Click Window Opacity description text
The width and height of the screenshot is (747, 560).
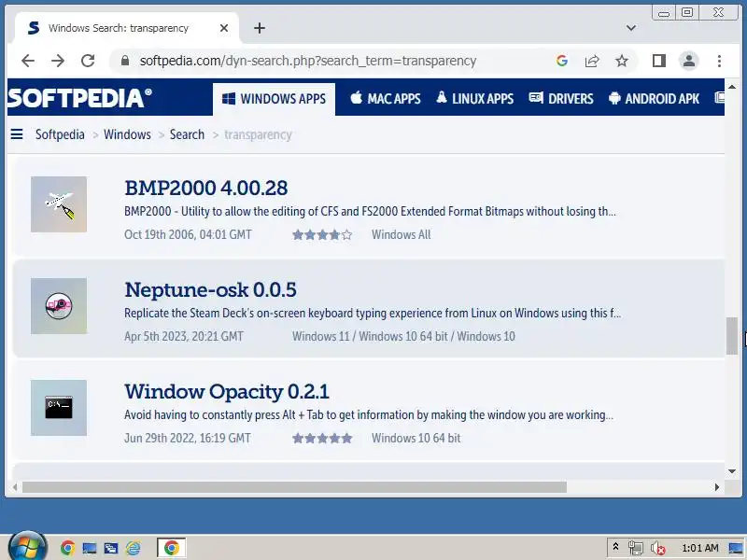click(369, 415)
